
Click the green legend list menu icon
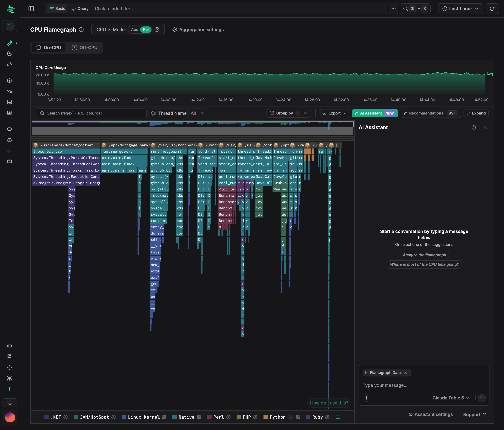pos(338,417)
